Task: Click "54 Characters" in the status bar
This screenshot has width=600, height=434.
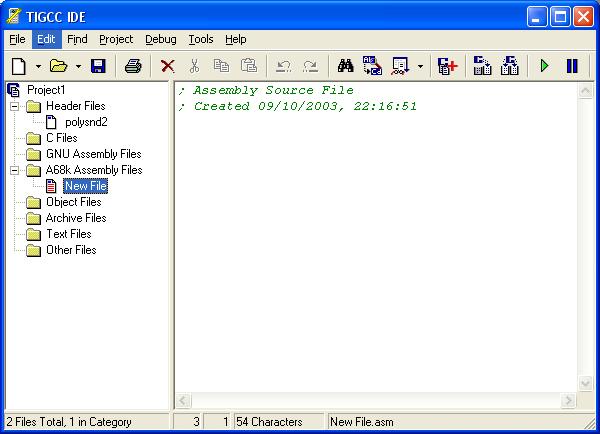Action: 269,422
